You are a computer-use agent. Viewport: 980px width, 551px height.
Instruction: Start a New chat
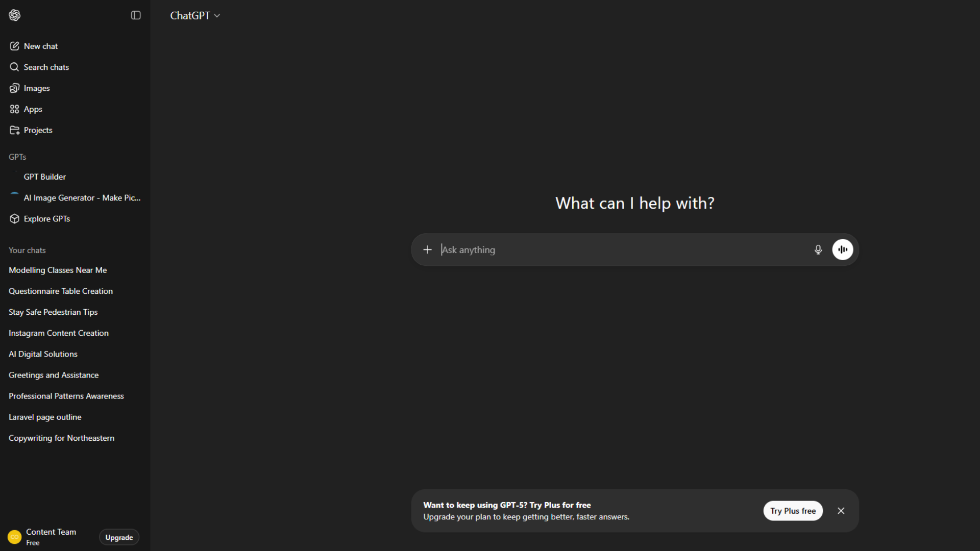point(41,46)
